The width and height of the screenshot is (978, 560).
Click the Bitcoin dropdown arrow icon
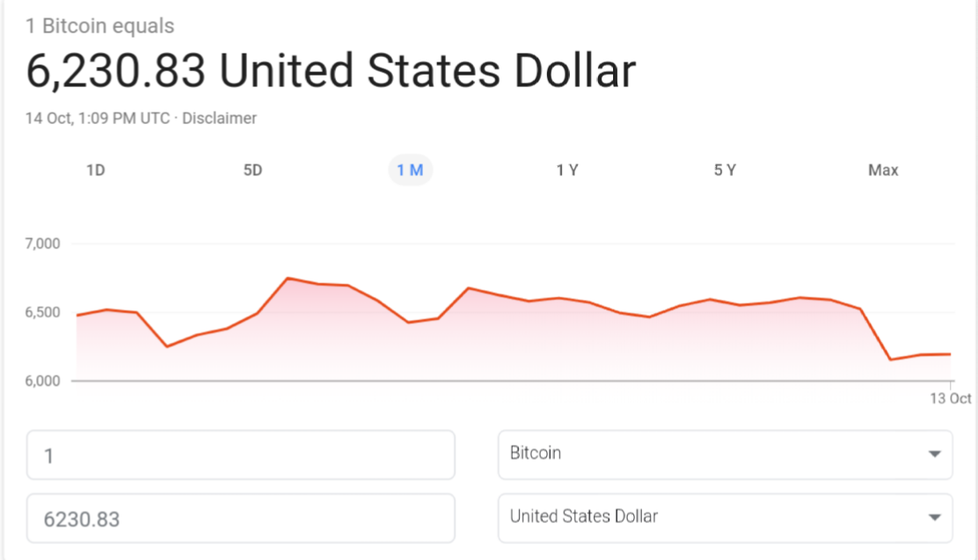tap(934, 454)
